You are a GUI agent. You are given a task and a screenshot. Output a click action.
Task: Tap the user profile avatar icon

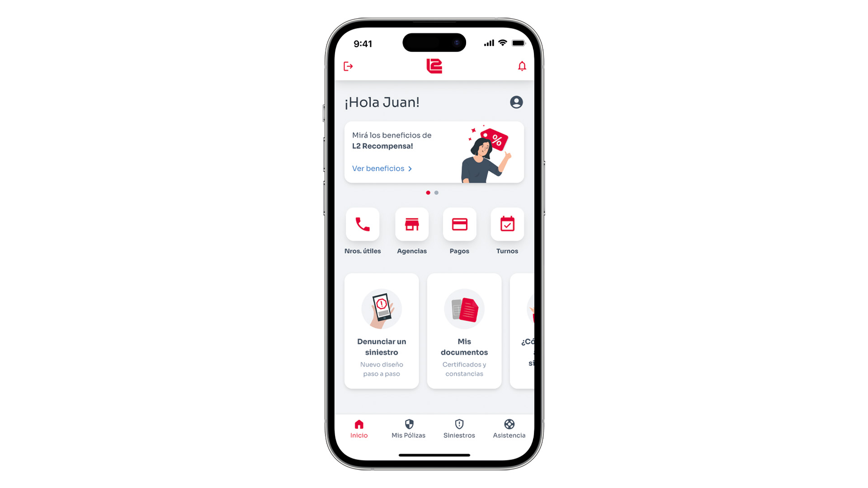tap(516, 102)
